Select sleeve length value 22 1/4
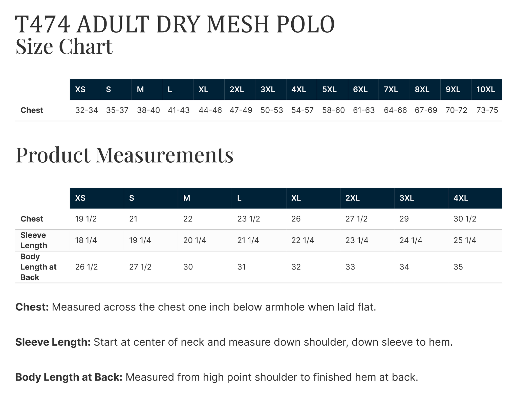This screenshot has height=420, width=518. coord(303,240)
